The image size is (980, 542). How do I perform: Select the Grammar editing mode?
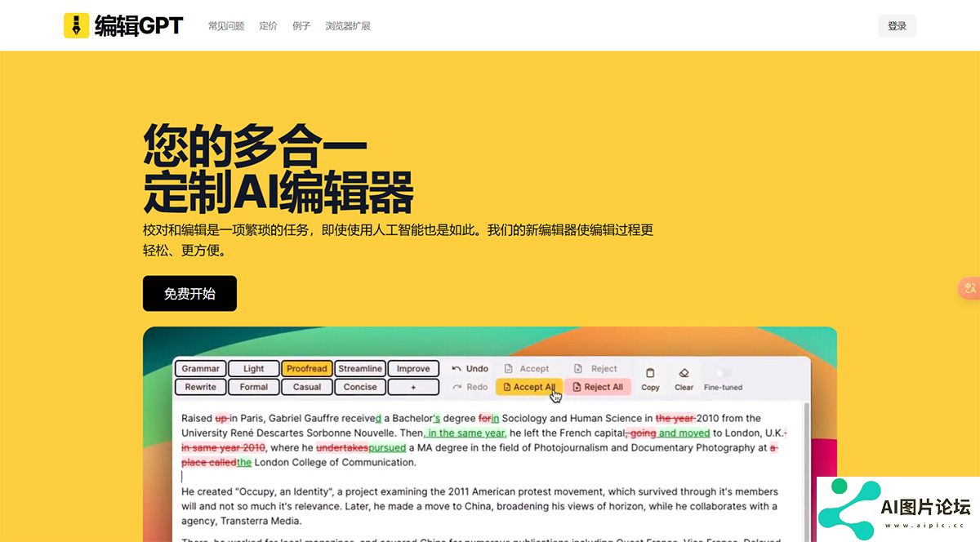tap(200, 369)
